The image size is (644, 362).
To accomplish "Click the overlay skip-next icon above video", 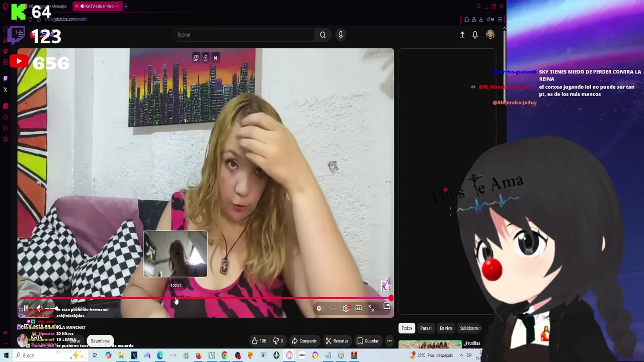I will pos(215,58).
